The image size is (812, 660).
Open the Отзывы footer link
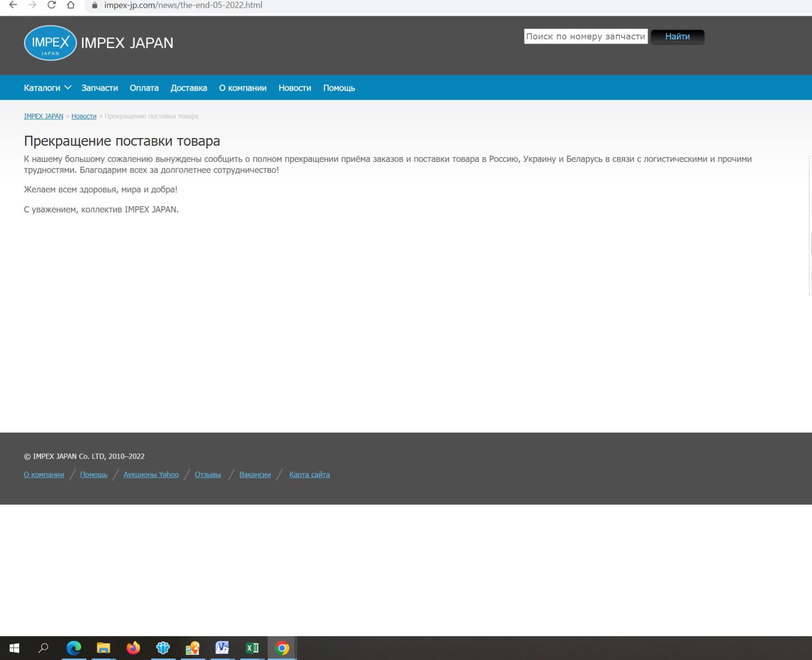(208, 475)
